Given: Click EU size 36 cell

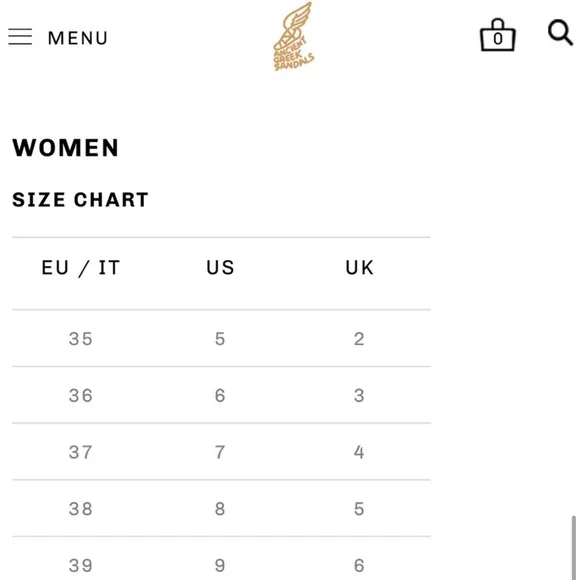Looking at the screenshot, I should tap(80, 395).
